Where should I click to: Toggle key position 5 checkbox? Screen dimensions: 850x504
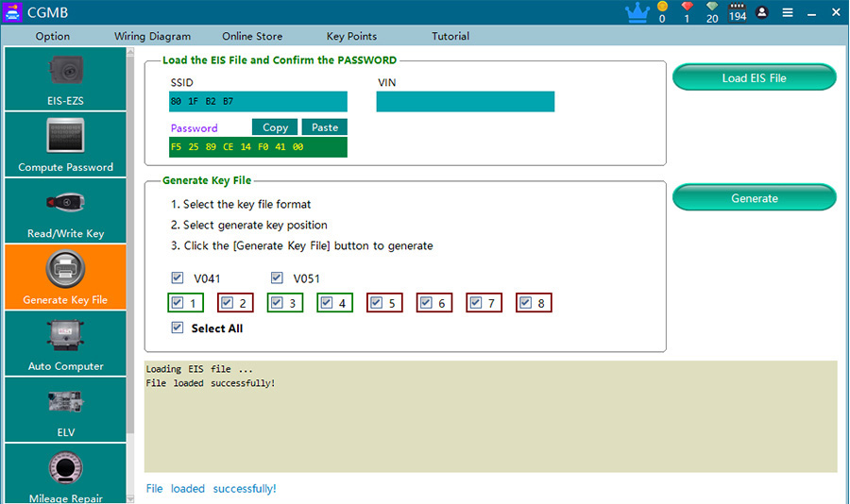pyautogui.click(x=376, y=302)
